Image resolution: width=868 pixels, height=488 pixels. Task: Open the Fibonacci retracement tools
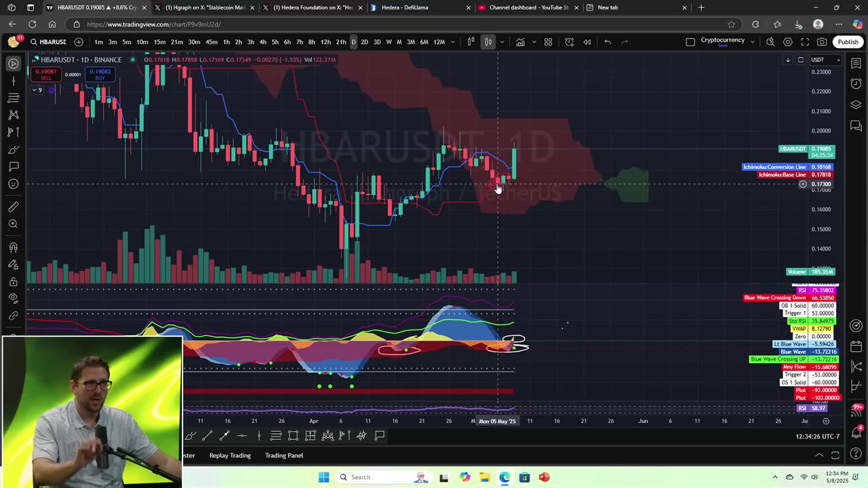[x=14, y=98]
